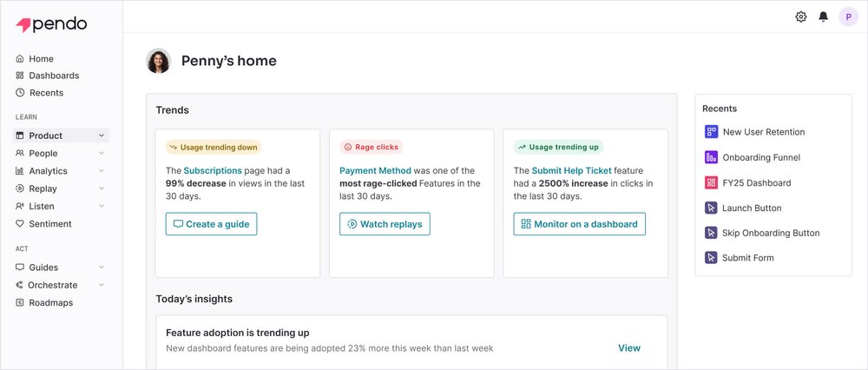
Task: Click Submit Form cursor icon
Action: point(711,258)
